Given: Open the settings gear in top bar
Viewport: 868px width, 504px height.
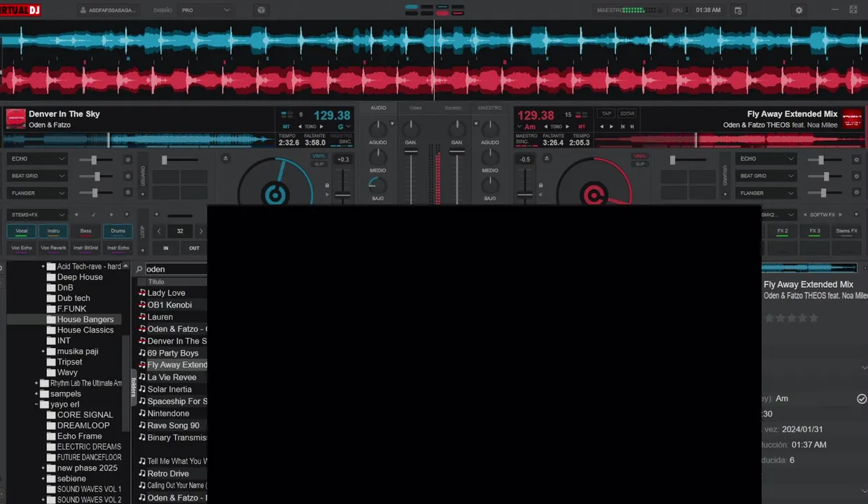Looking at the screenshot, I should pyautogui.click(x=799, y=10).
